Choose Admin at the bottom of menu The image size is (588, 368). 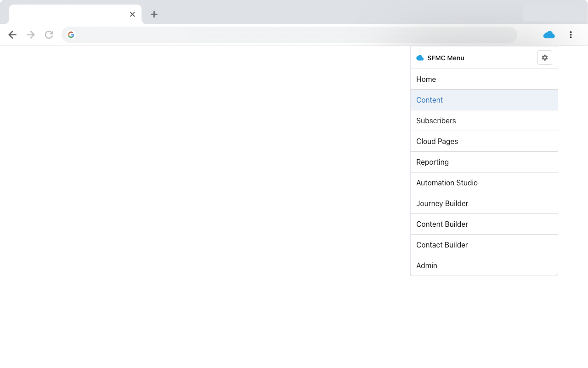click(x=484, y=265)
